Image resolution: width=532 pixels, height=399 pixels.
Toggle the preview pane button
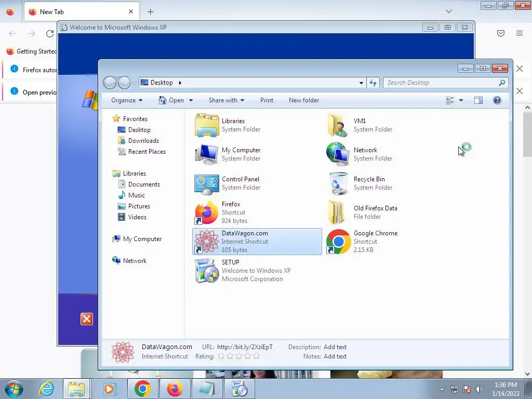478,100
